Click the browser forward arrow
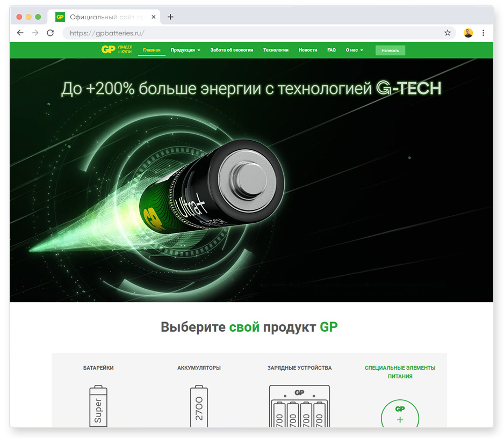The width and height of the screenshot is (504, 438). point(35,33)
